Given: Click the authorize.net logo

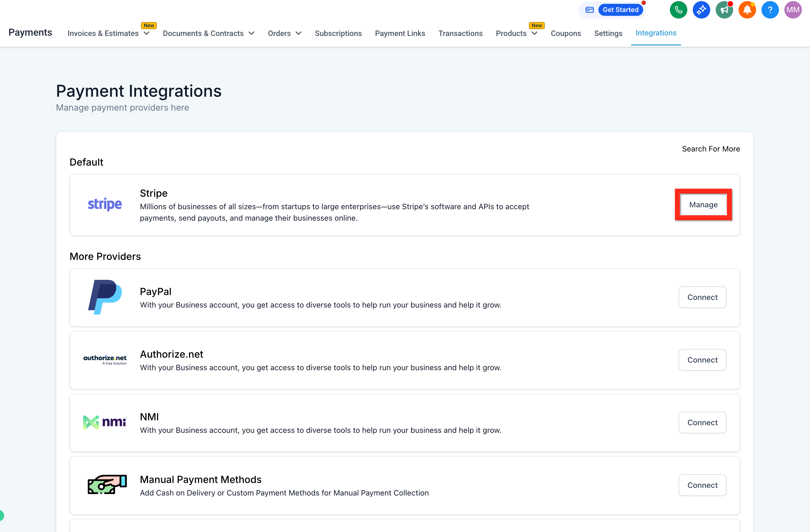Looking at the screenshot, I should tap(105, 360).
